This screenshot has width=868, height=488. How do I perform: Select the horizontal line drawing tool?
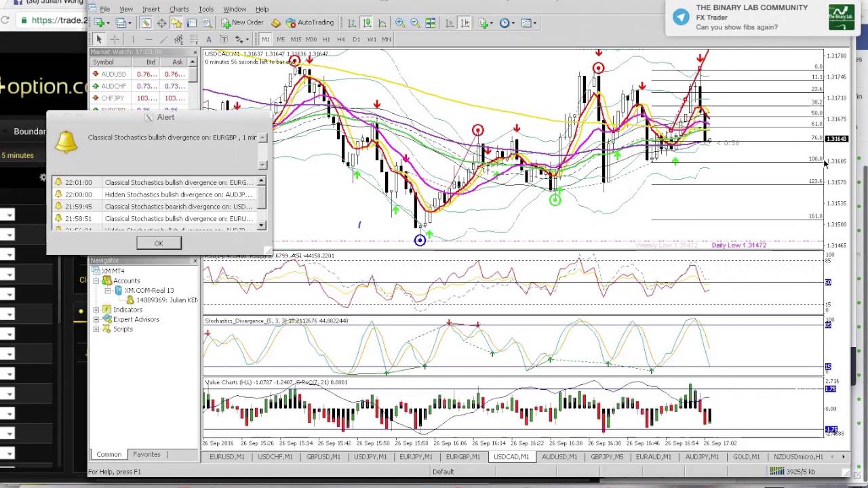tap(149, 39)
